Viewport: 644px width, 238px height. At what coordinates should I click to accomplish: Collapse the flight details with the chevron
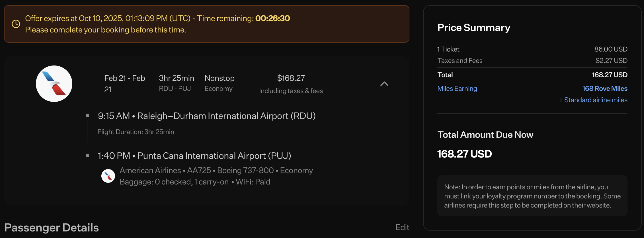click(384, 84)
